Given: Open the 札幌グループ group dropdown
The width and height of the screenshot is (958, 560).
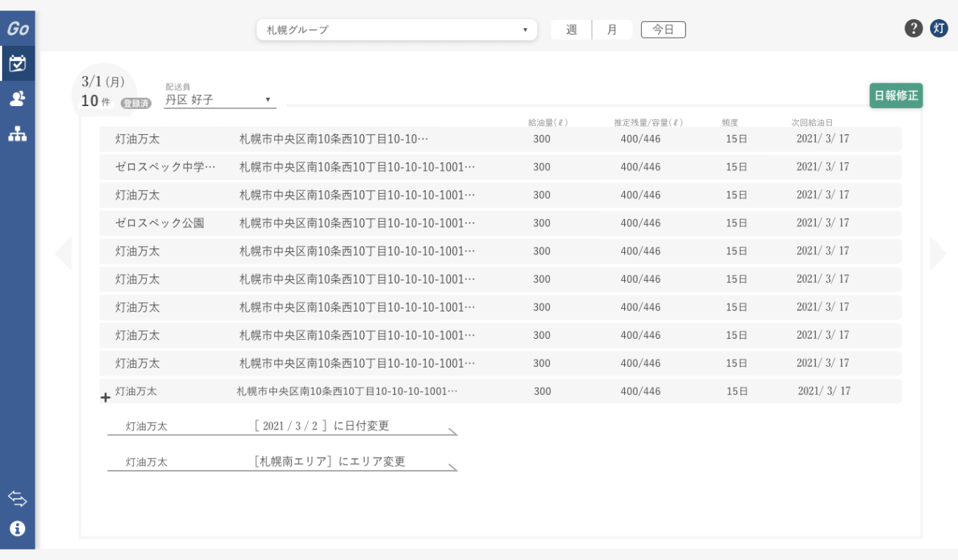Looking at the screenshot, I should (396, 29).
